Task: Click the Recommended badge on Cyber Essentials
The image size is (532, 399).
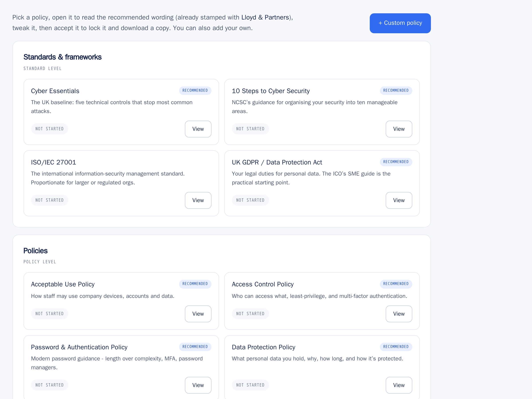Action: pyautogui.click(x=195, y=91)
